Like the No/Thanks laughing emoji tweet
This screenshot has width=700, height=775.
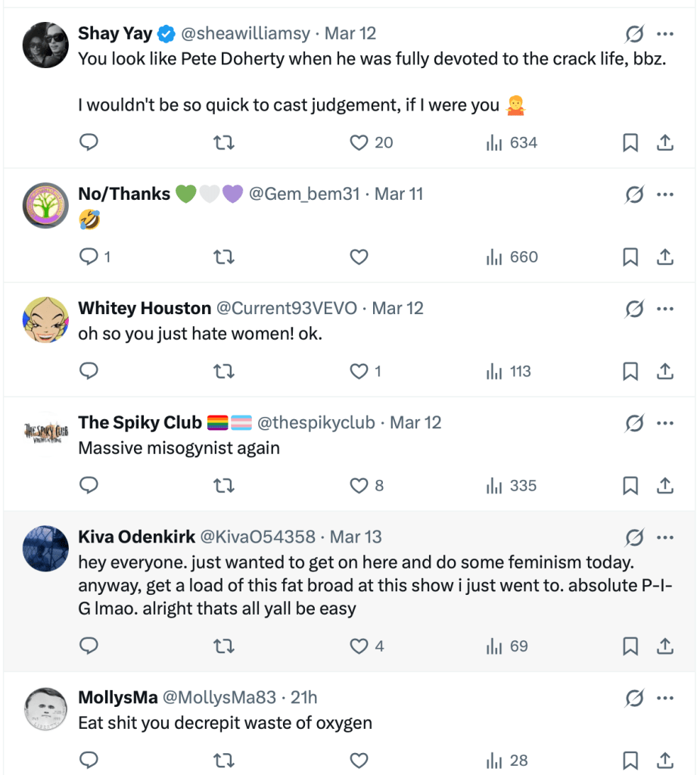pyautogui.click(x=359, y=257)
